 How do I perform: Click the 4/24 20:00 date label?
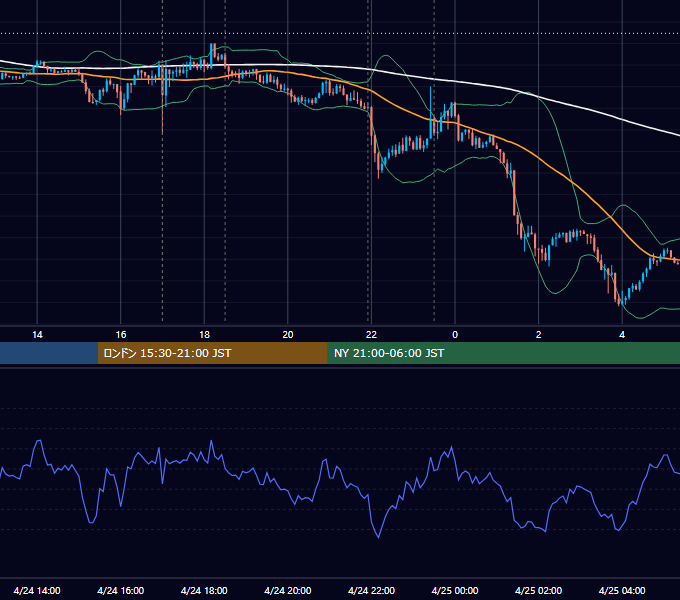point(288,590)
